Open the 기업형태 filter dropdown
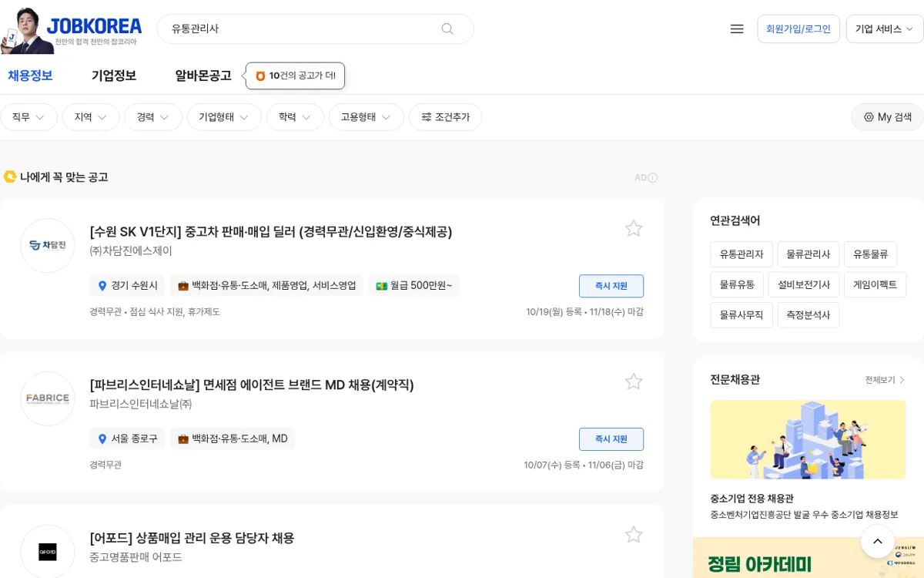The width and height of the screenshot is (924, 578). point(224,117)
